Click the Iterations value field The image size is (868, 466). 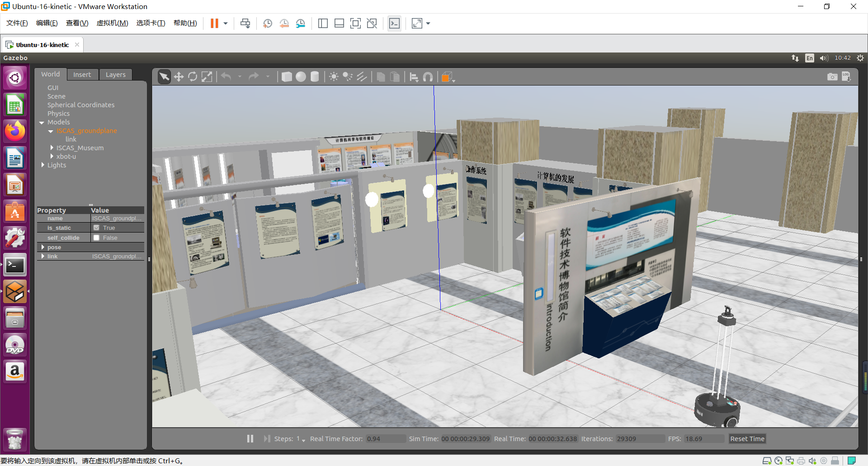[x=640, y=439]
